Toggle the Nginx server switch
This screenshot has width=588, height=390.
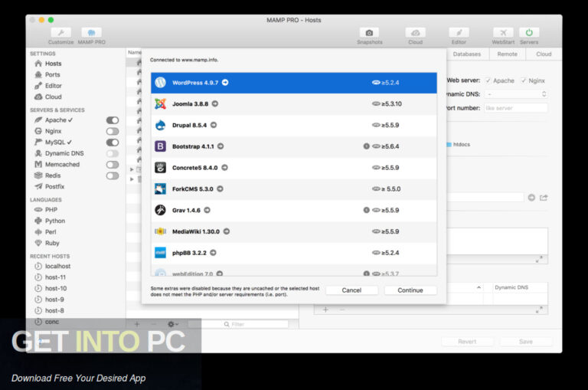pyautogui.click(x=112, y=131)
